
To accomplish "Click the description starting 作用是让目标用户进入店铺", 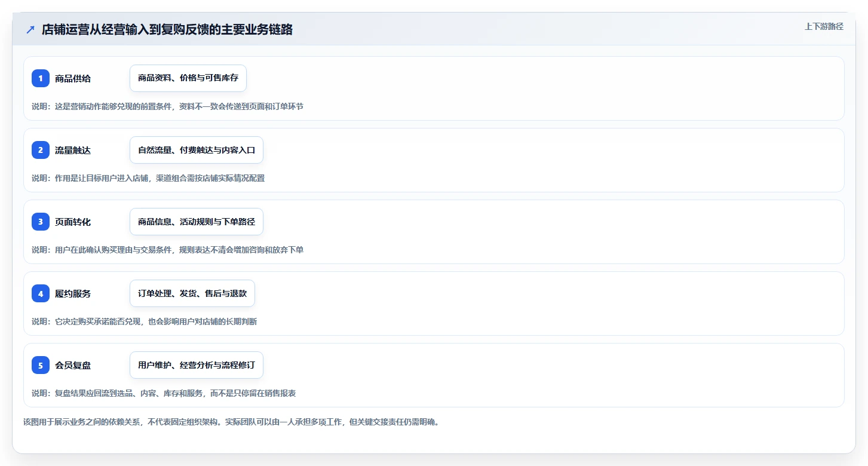I will pos(148,178).
